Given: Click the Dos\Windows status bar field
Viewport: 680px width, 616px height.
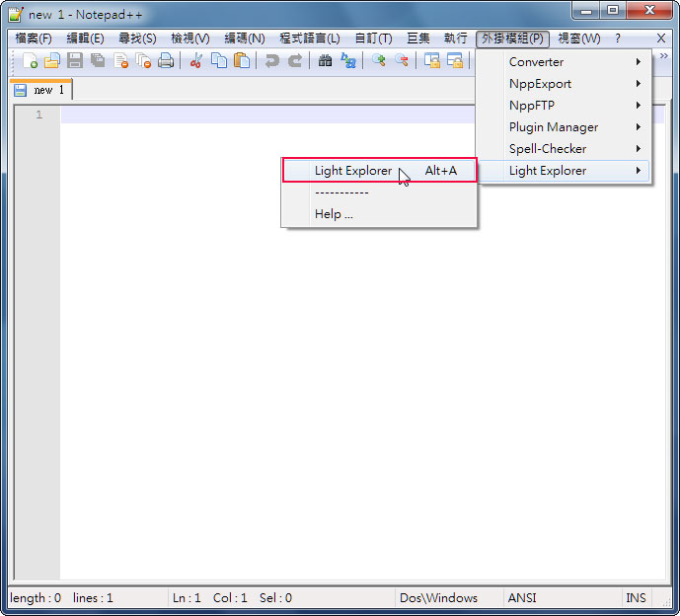Looking at the screenshot, I should click(448, 598).
